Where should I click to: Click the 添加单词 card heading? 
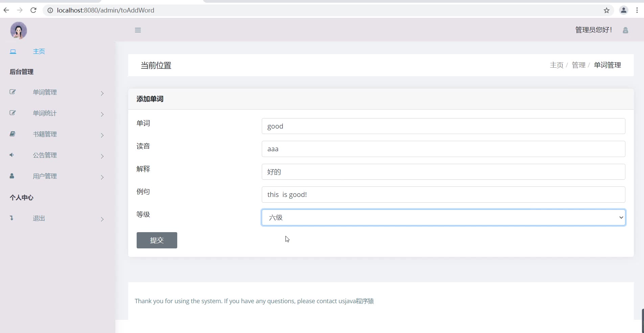click(150, 99)
